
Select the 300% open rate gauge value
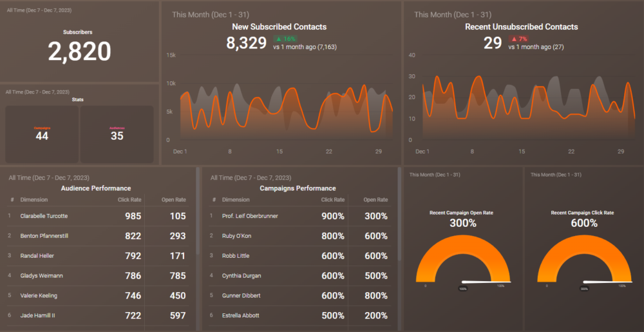point(463,224)
